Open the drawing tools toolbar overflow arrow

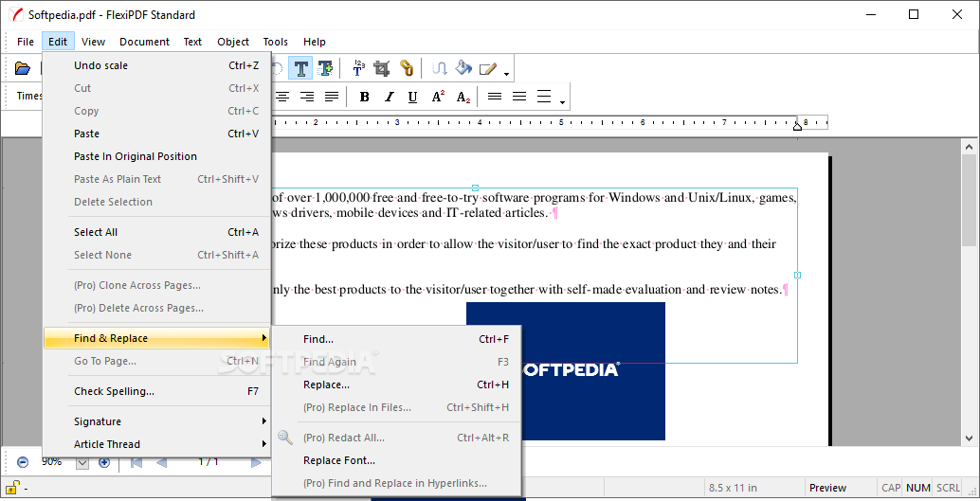[506, 74]
